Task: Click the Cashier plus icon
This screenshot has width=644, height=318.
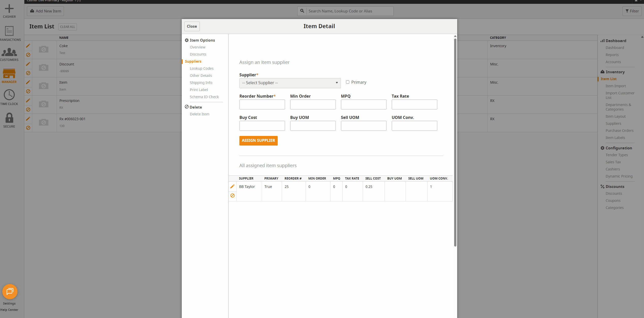Action: point(9,9)
